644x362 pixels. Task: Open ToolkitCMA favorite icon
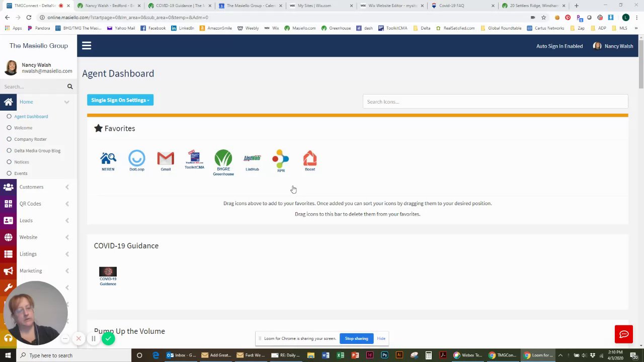tap(194, 160)
